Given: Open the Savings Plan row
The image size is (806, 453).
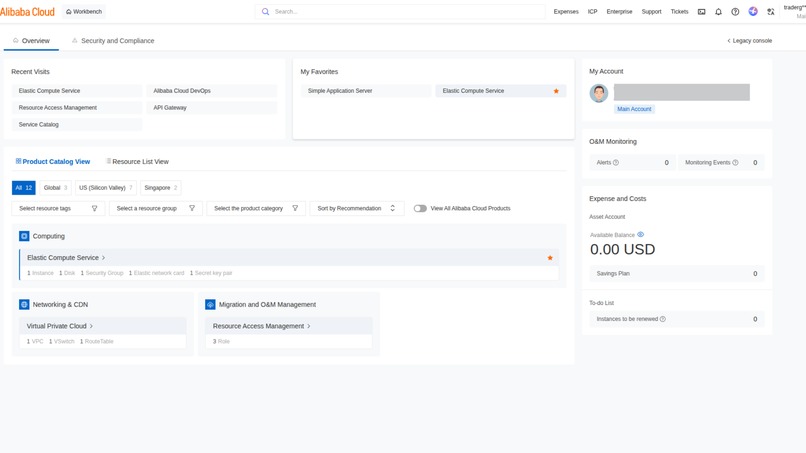Looking at the screenshot, I should 677,274.
